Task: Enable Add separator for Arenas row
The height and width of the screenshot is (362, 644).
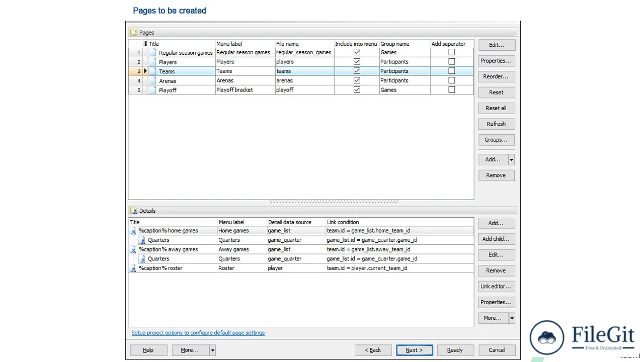Action: (452, 80)
